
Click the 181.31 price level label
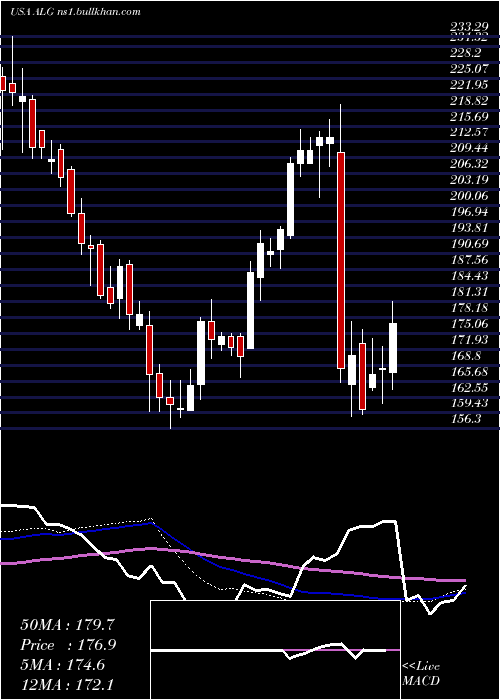pyautogui.click(x=469, y=292)
